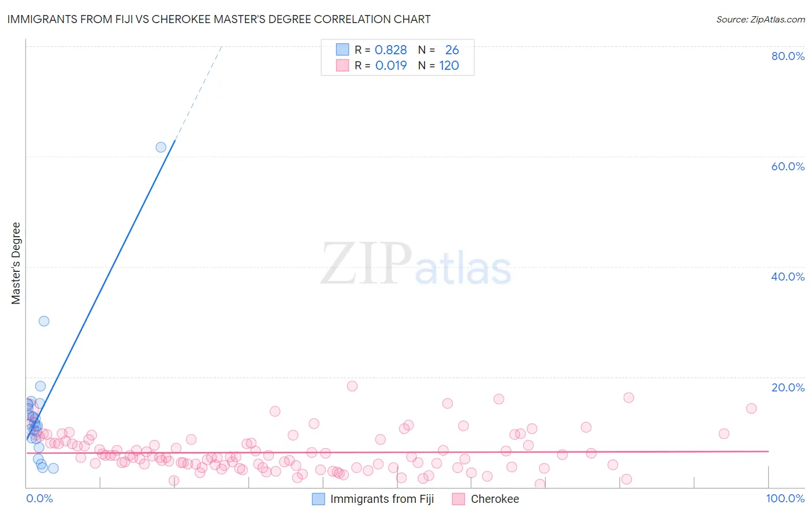The image size is (812, 515).
Task: Click the ZIPatlas watermark logo
Action: pos(416,264)
